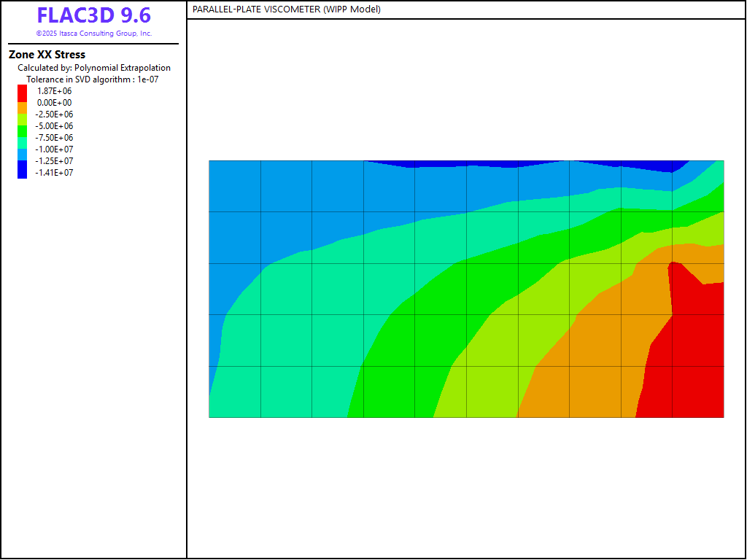
Task: Click the 0.00E+00 legend value label
Action: (55, 103)
